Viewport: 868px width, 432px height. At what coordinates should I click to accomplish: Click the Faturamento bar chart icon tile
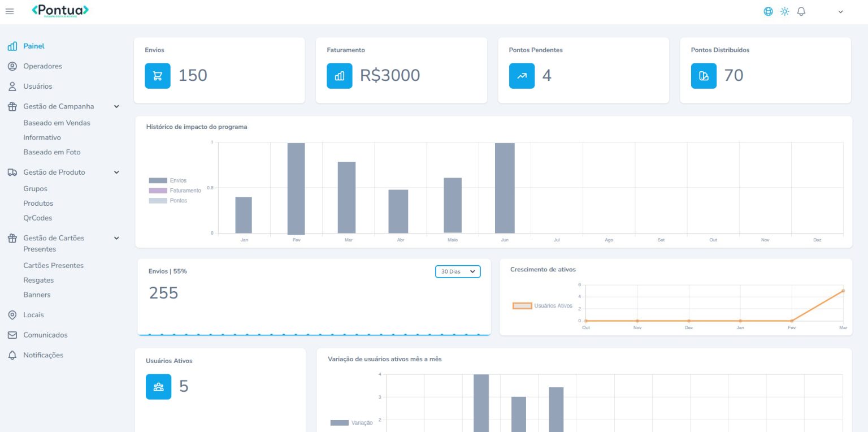340,76
